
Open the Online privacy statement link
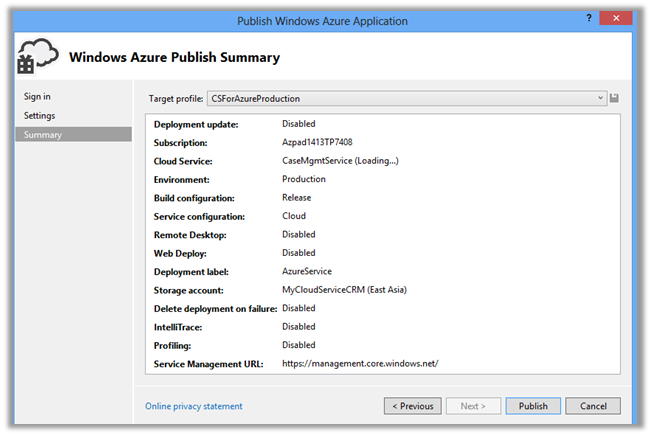[194, 406]
